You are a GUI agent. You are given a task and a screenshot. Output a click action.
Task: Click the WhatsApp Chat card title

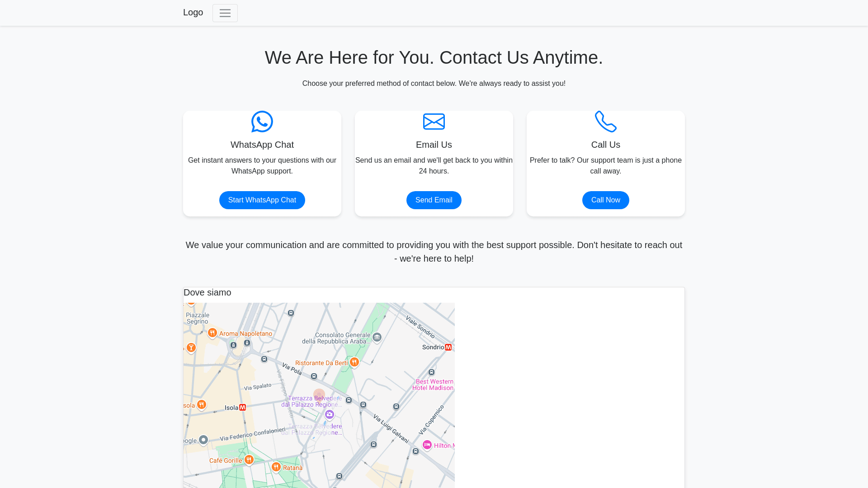(x=262, y=145)
